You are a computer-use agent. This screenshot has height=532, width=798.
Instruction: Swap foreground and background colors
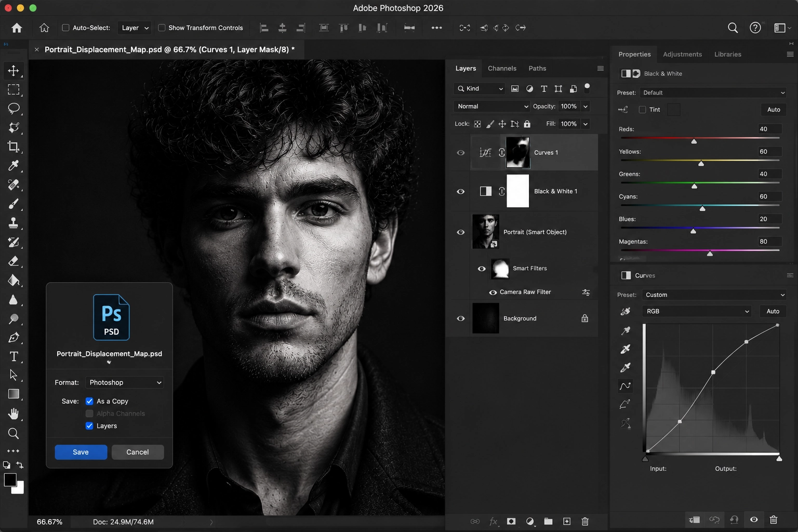[20, 465]
